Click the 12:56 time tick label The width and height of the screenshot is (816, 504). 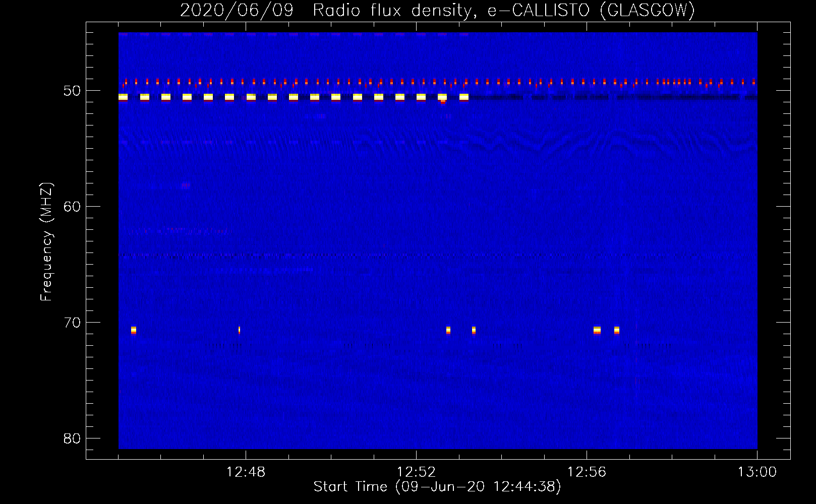pyautogui.click(x=587, y=472)
